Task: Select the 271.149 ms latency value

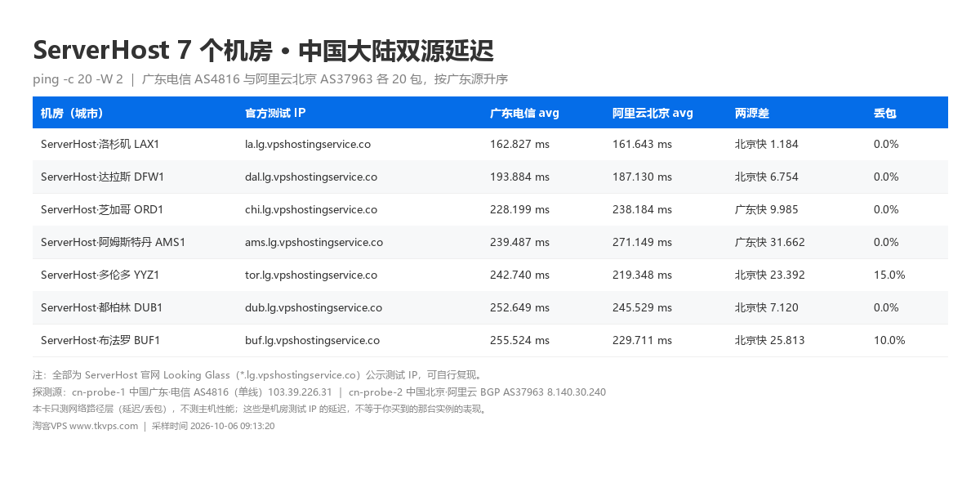Action: click(642, 242)
